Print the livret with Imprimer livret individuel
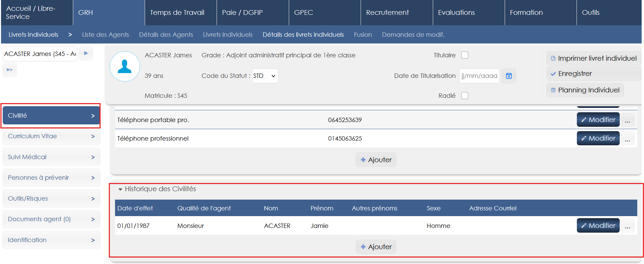Image resolution: width=644 pixels, height=264 pixels. tap(593, 58)
